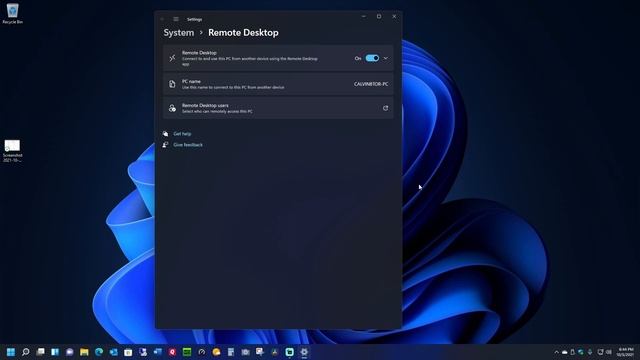Launch File Explorer from the taskbar
Image resolution: width=640 pixels, height=360 pixels.
pyautogui.click(x=84, y=352)
